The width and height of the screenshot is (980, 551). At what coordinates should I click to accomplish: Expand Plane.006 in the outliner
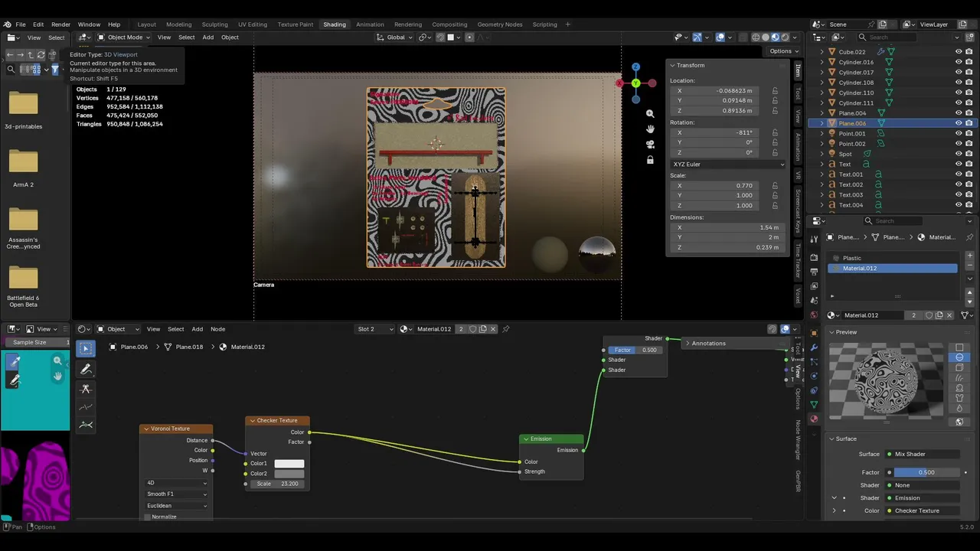click(822, 123)
